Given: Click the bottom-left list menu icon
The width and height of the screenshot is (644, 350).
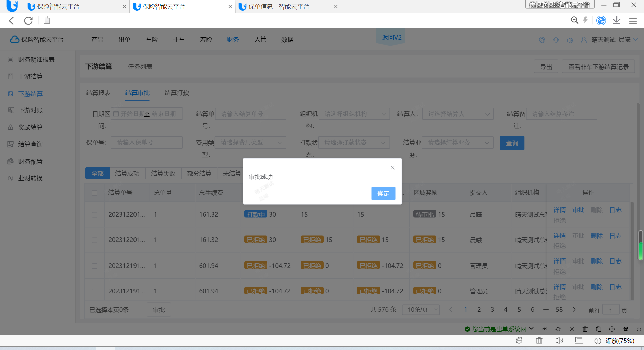Looking at the screenshot, I should coord(5,329).
